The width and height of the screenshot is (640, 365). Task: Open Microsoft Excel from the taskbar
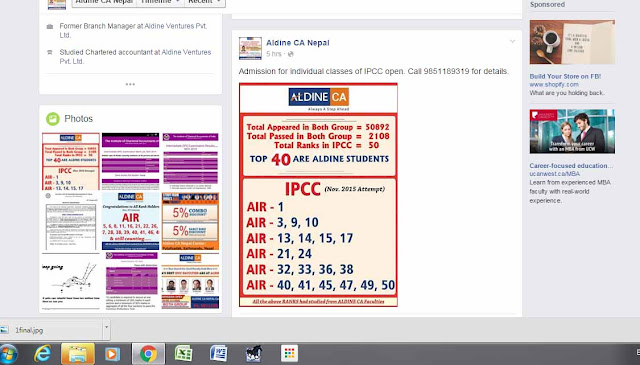(183, 354)
